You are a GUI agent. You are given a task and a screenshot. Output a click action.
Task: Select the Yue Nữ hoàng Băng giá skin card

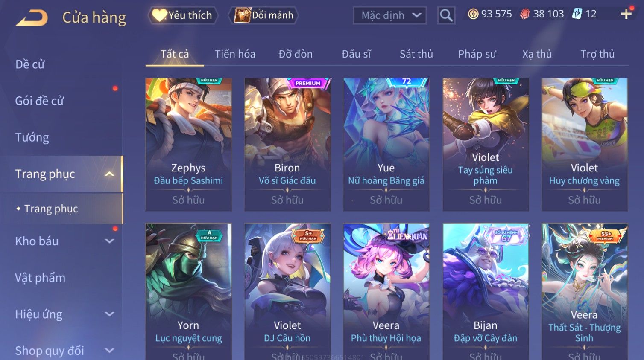click(386, 144)
